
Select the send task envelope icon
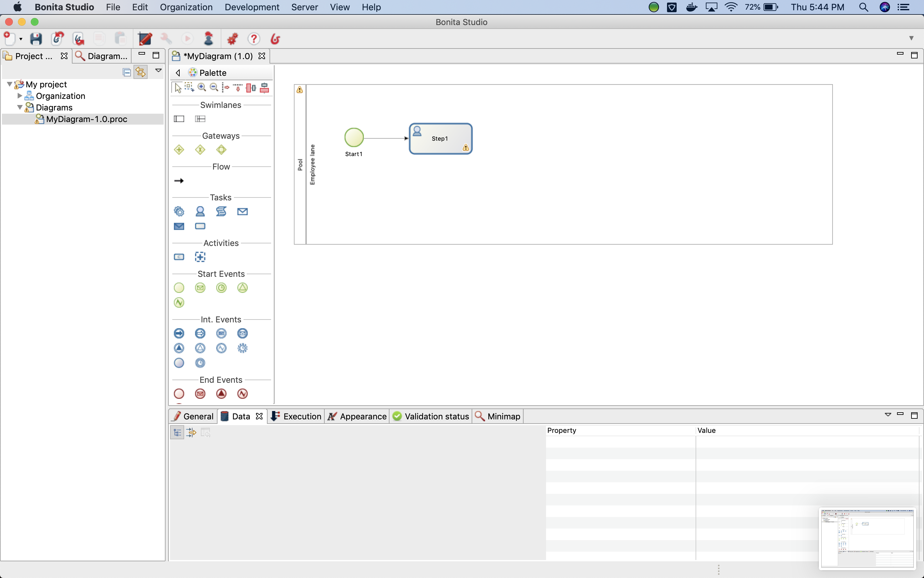click(179, 226)
